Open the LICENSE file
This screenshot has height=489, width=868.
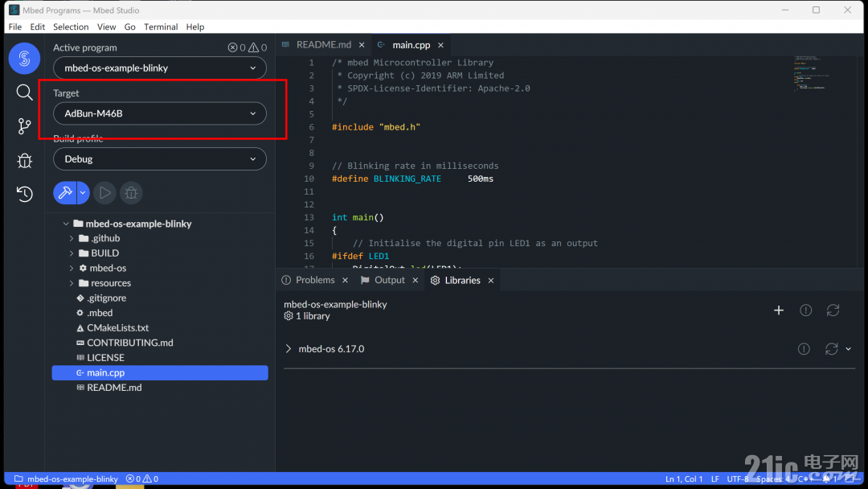pos(105,358)
